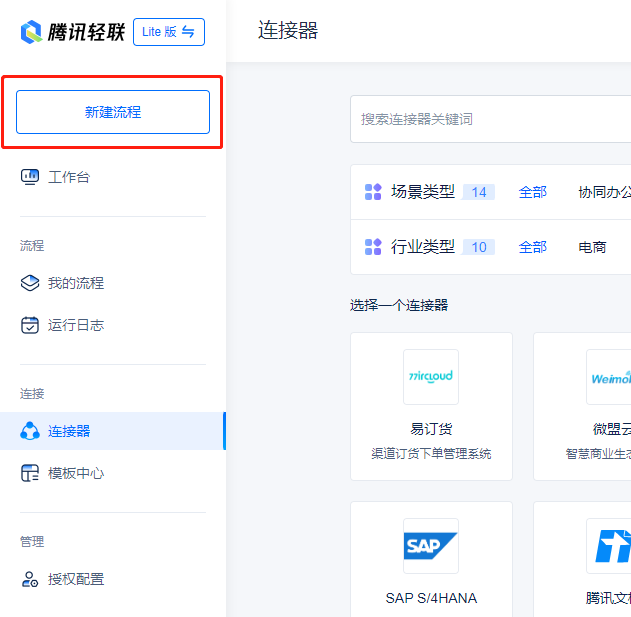Select 全部 filter for 行业类型

(532, 247)
